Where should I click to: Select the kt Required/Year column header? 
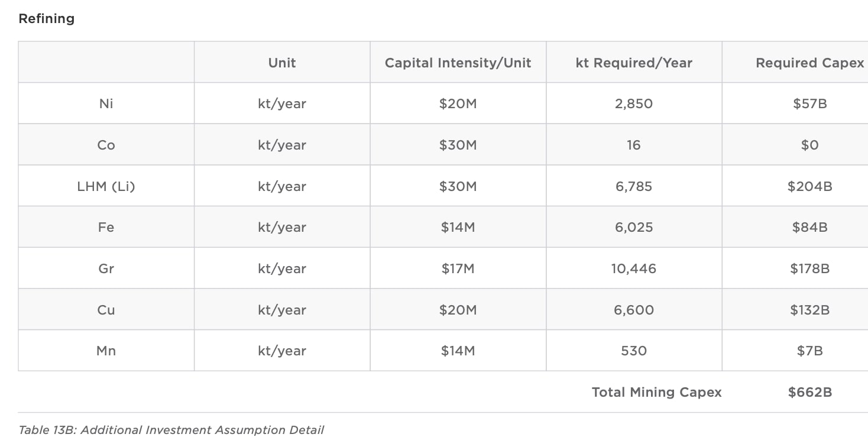tap(633, 63)
